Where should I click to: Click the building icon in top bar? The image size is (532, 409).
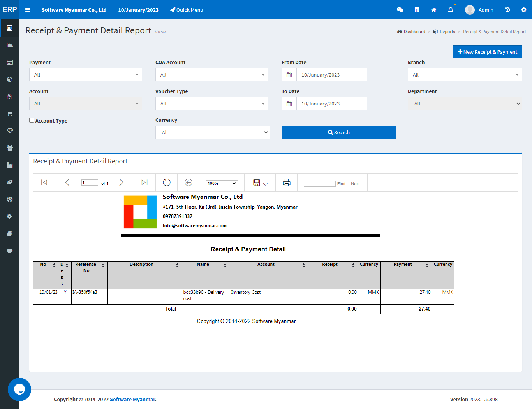click(417, 10)
